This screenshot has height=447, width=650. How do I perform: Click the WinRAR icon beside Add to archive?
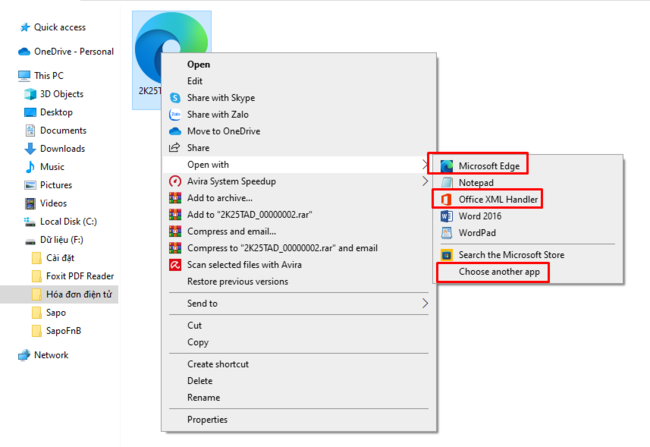(175, 198)
